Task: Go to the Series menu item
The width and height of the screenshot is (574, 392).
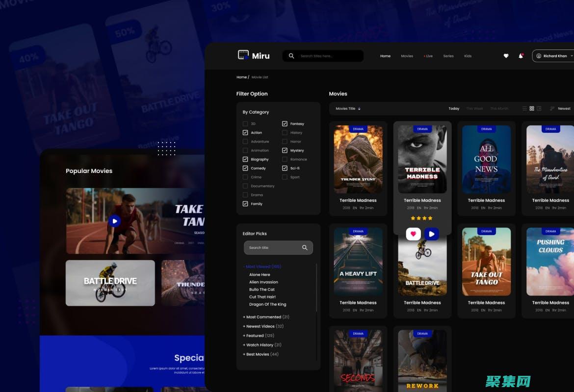Action: pos(448,56)
